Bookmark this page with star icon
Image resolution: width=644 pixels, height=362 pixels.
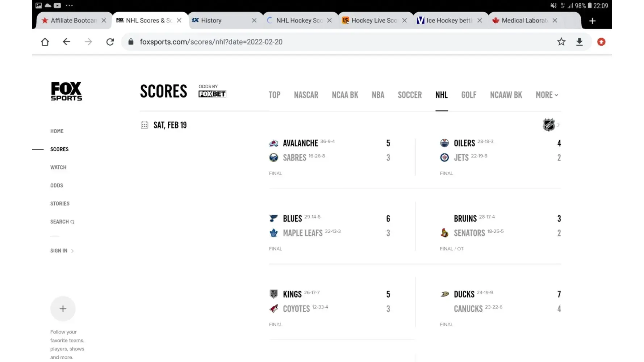click(x=561, y=42)
